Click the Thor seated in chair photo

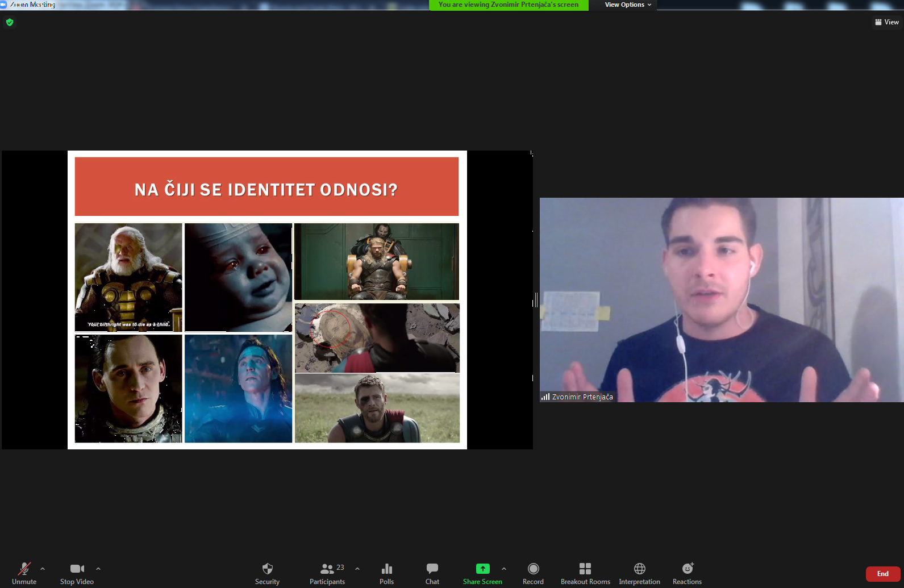[x=377, y=261]
